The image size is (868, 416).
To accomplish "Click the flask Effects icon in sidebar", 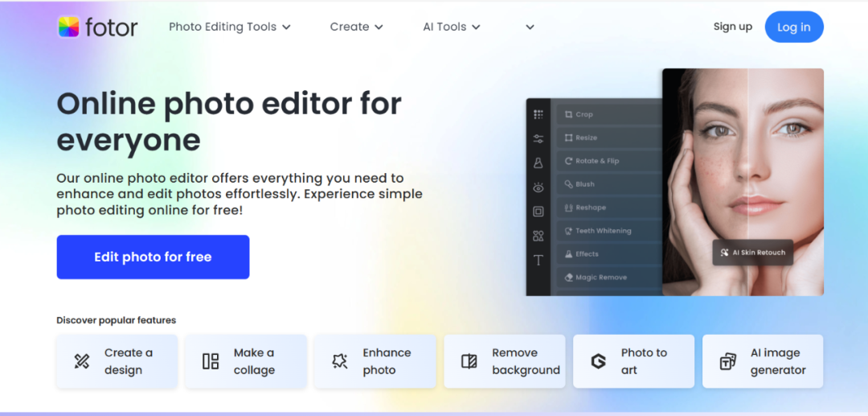I will (x=538, y=163).
